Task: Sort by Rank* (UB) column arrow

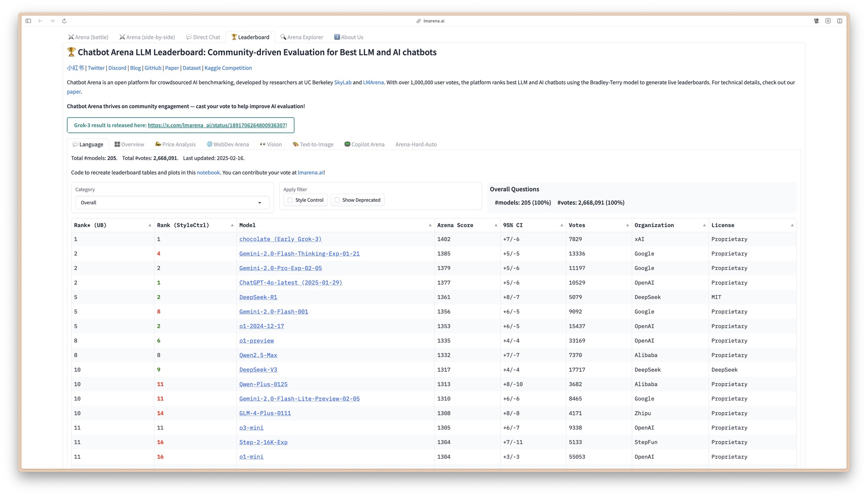Action: click(x=150, y=225)
